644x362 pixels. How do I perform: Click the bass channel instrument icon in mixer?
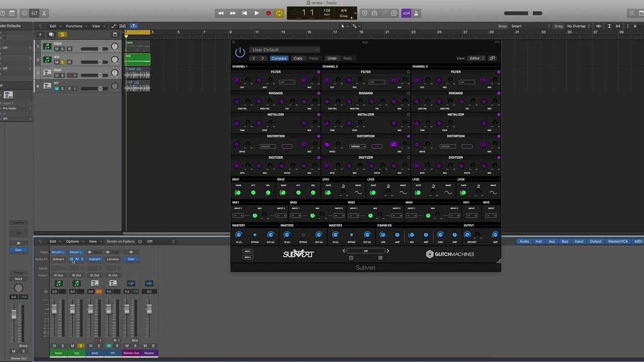coord(58,284)
